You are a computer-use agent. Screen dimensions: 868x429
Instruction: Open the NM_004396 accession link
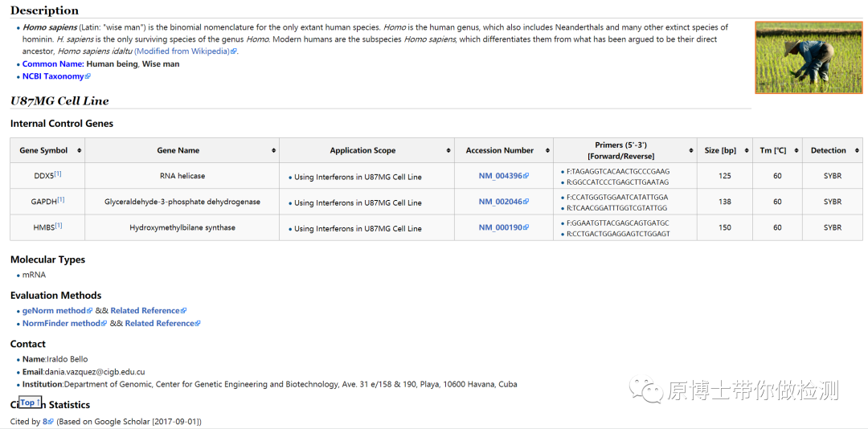[501, 176]
